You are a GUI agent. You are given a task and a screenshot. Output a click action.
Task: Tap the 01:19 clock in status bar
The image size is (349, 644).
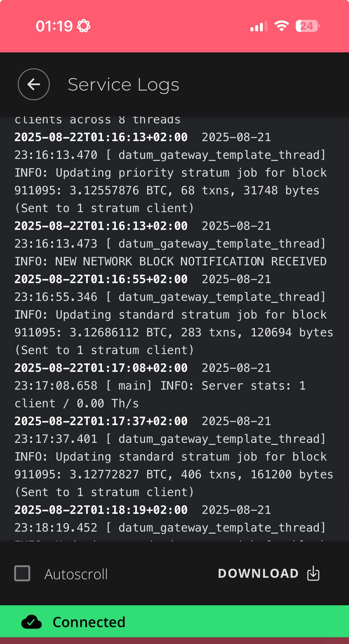(x=54, y=26)
